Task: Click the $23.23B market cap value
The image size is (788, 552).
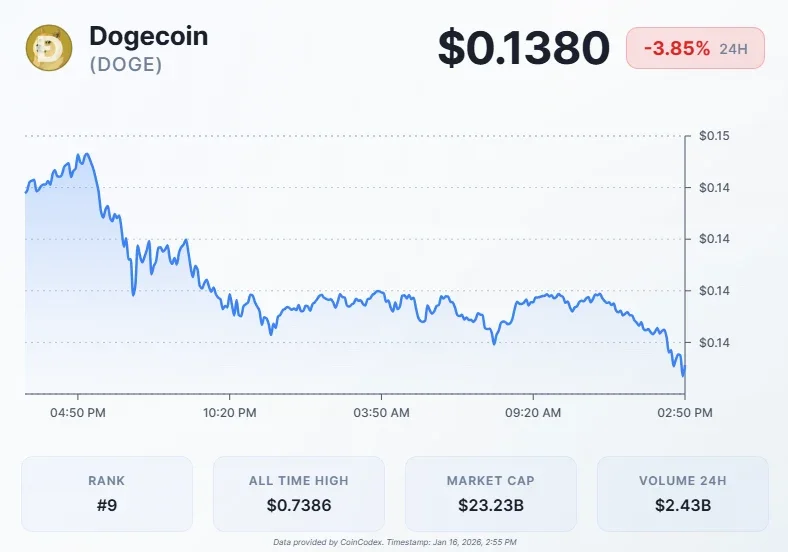Action: (x=490, y=506)
